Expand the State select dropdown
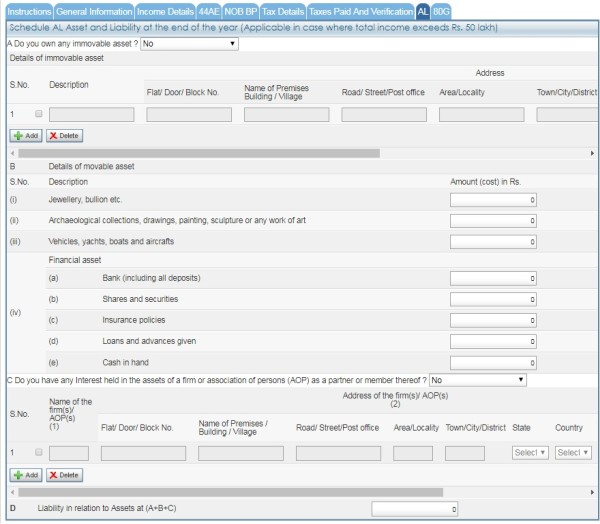The image size is (600, 524). (x=529, y=454)
